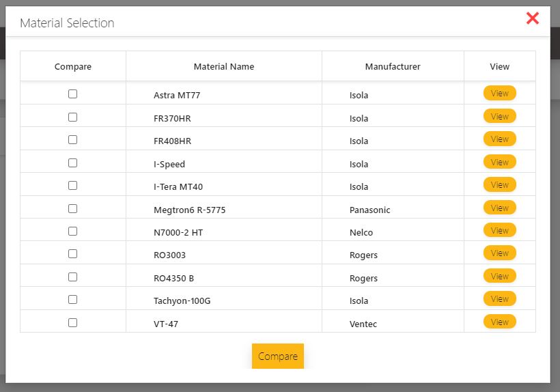560x392 pixels.
Task: Click View in the RO3003 row
Action: (499, 253)
